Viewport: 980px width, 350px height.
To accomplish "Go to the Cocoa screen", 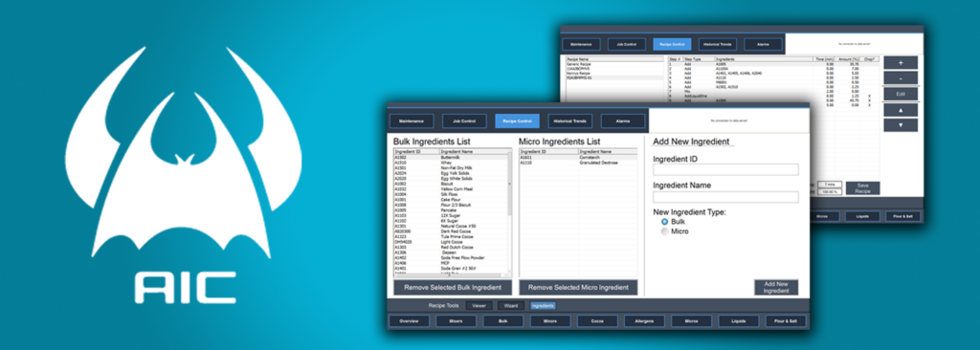I will pos(597,321).
